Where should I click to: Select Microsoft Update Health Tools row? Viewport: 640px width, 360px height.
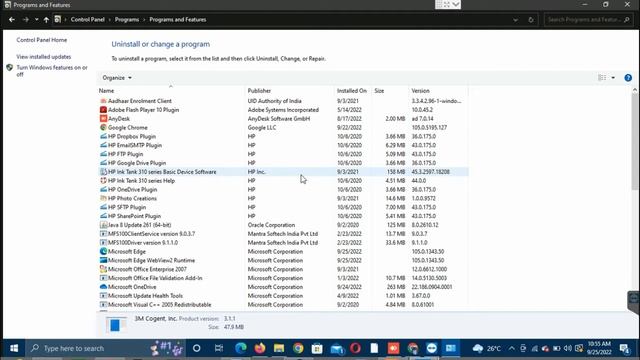point(283,296)
